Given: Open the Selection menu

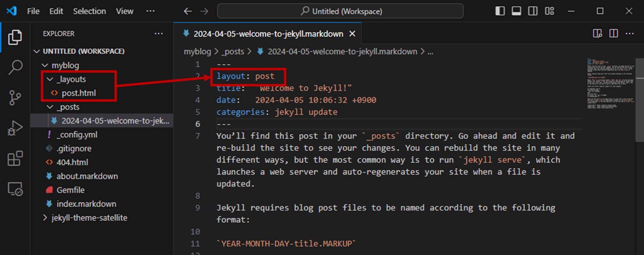Looking at the screenshot, I should click(89, 11).
